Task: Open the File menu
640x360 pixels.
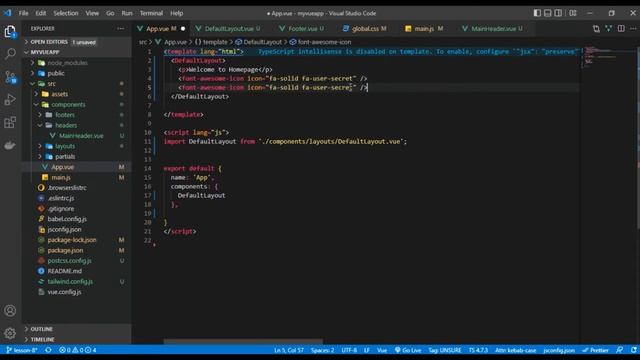Action: tap(24, 13)
